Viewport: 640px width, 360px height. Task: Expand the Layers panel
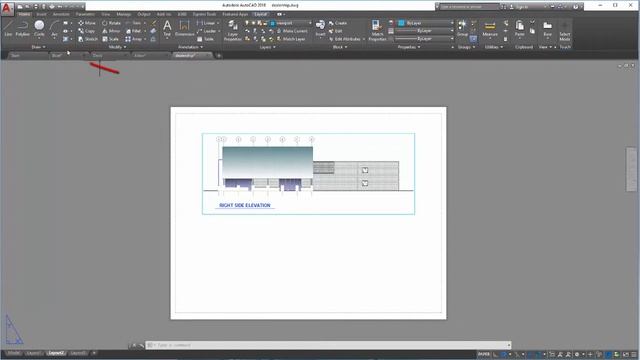pyautogui.click(x=267, y=47)
